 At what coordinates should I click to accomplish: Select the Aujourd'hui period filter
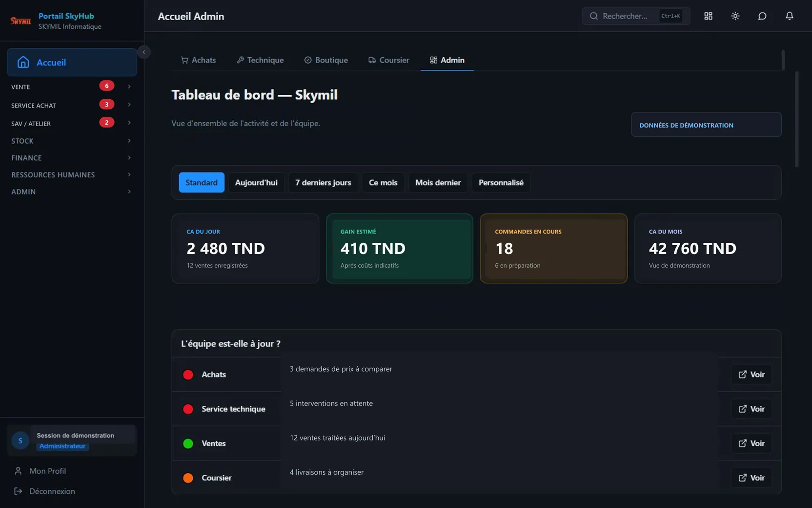(256, 183)
